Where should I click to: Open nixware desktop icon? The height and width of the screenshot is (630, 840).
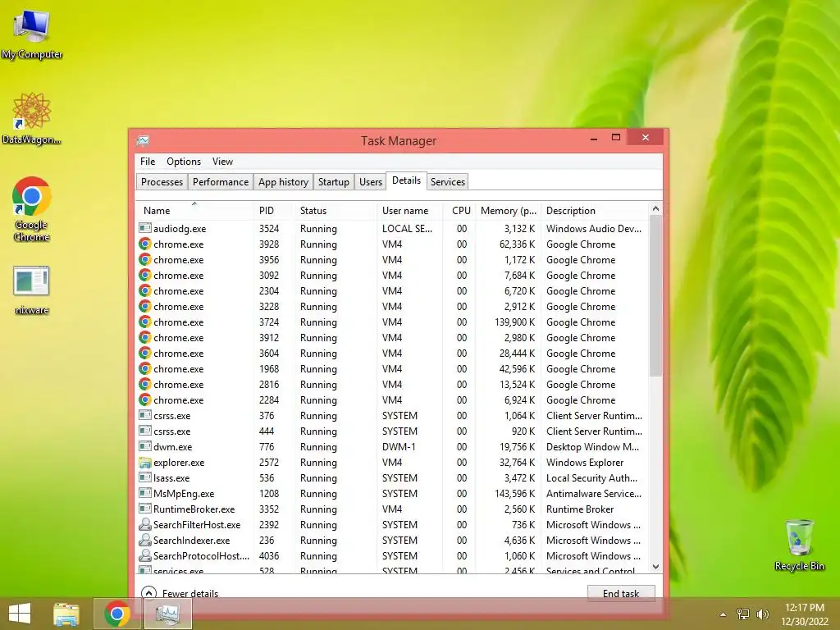tap(32, 290)
